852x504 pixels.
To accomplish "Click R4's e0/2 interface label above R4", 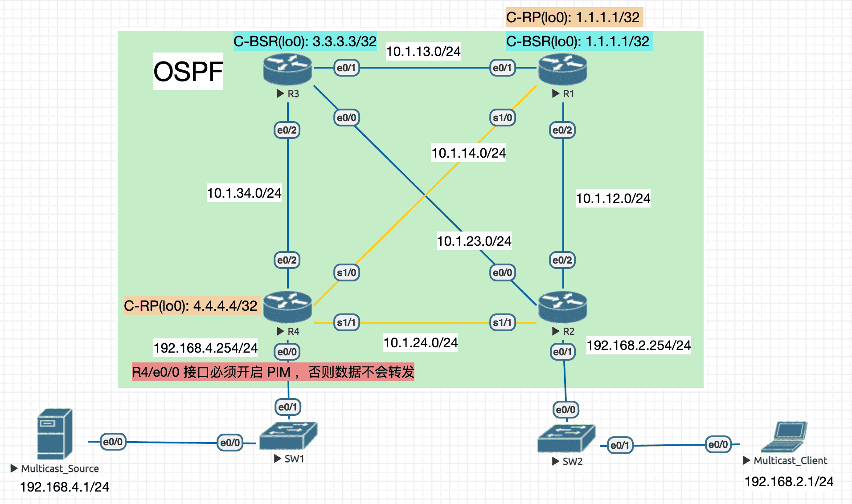I will click(287, 260).
